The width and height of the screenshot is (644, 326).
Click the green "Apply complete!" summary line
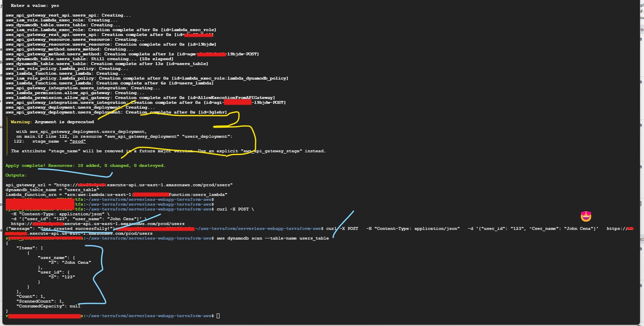pyautogui.click(x=85, y=166)
